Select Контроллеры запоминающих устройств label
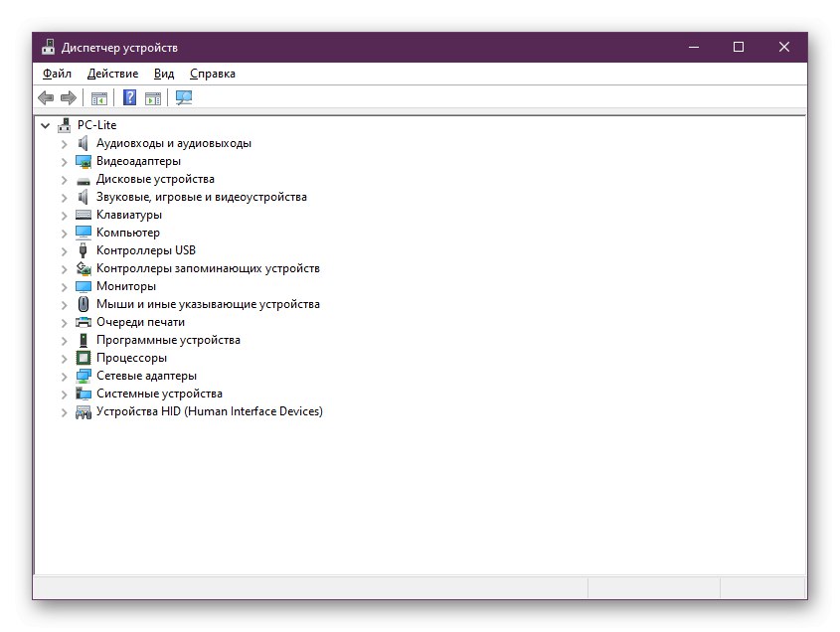Image resolution: width=840 pixels, height=632 pixels. pos(208,268)
